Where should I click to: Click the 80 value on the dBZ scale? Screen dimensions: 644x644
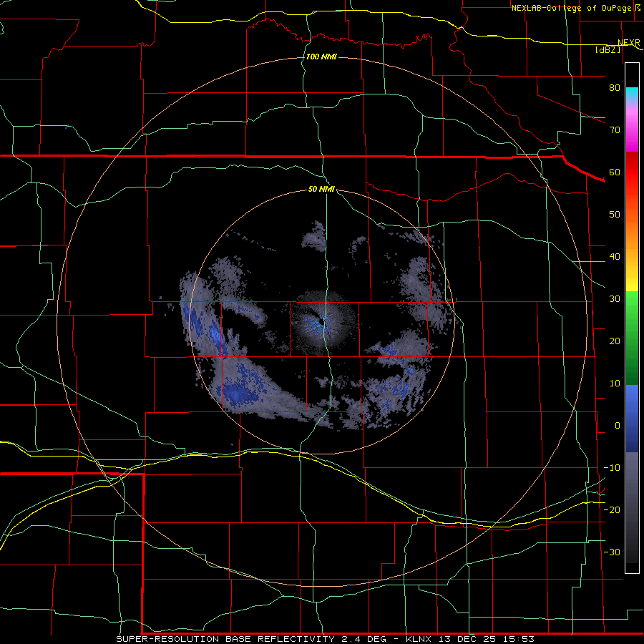(615, 87)
